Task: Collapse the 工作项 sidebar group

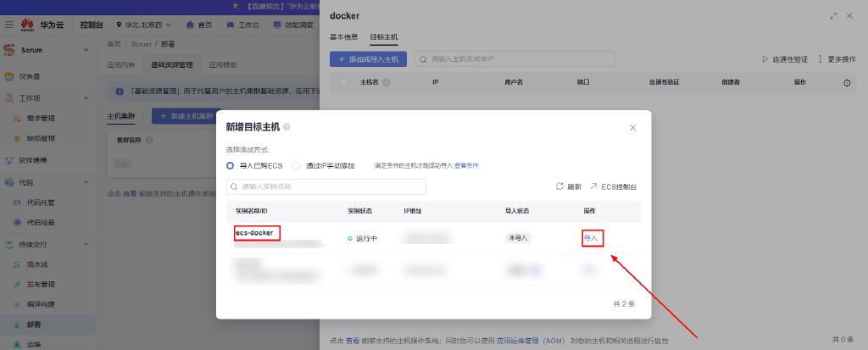Action: [x=86, y=98]
